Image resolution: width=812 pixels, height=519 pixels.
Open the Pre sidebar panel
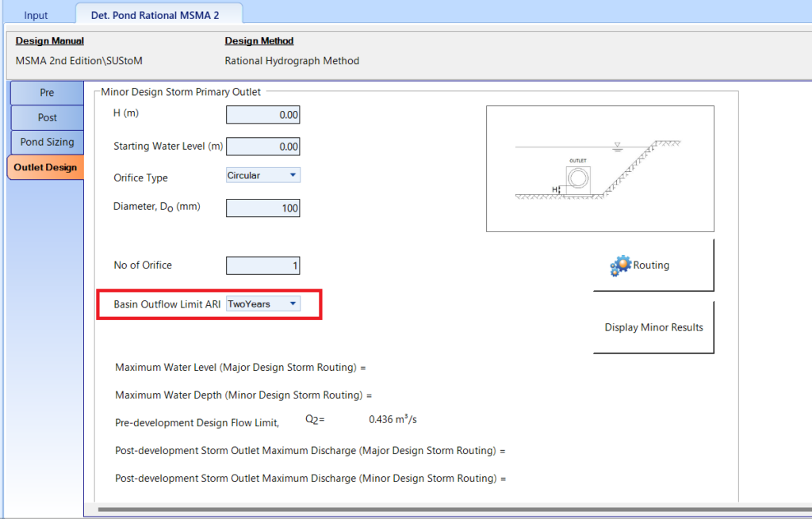coord(47,92)
